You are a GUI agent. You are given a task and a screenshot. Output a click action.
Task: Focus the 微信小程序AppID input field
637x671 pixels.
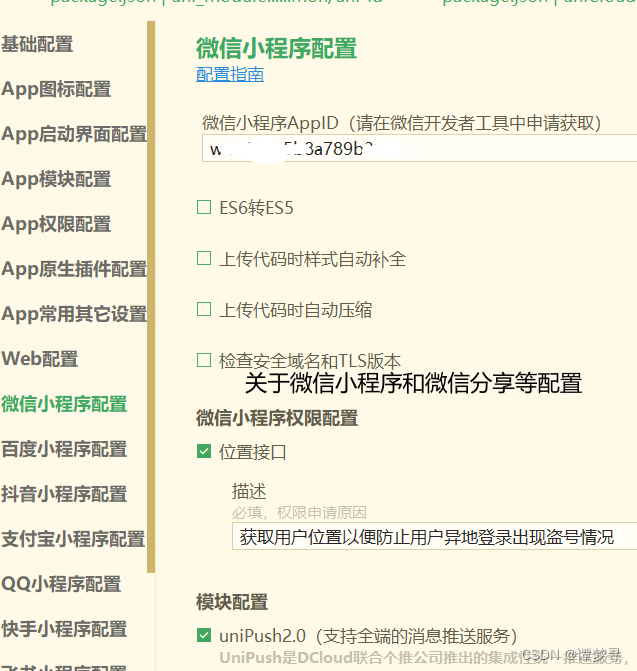419,148
